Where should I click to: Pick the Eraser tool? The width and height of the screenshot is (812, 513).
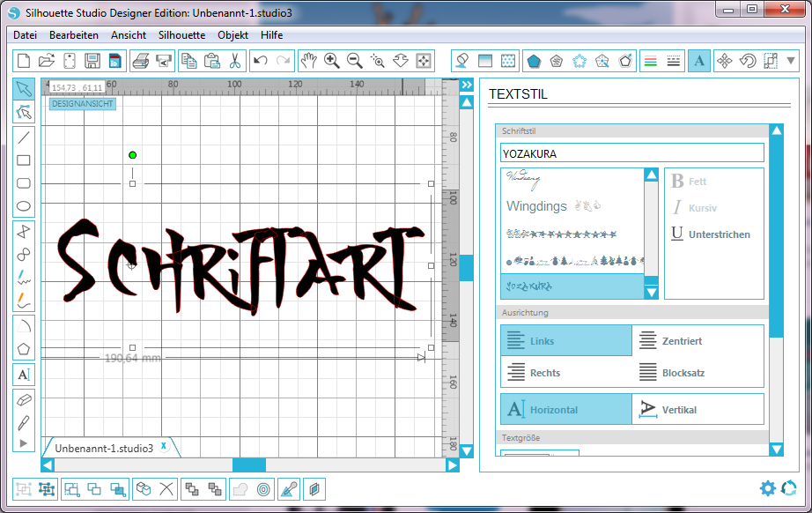coord(24,399)
